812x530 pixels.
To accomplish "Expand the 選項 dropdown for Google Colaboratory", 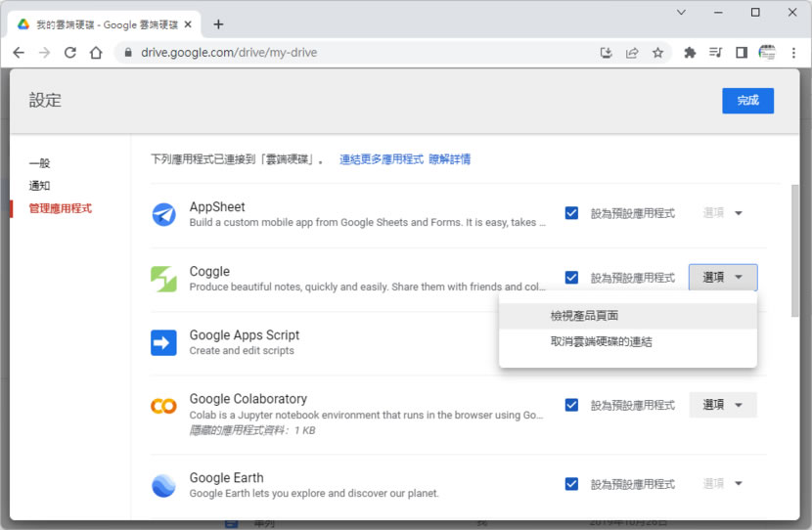I will coord(722,405).
